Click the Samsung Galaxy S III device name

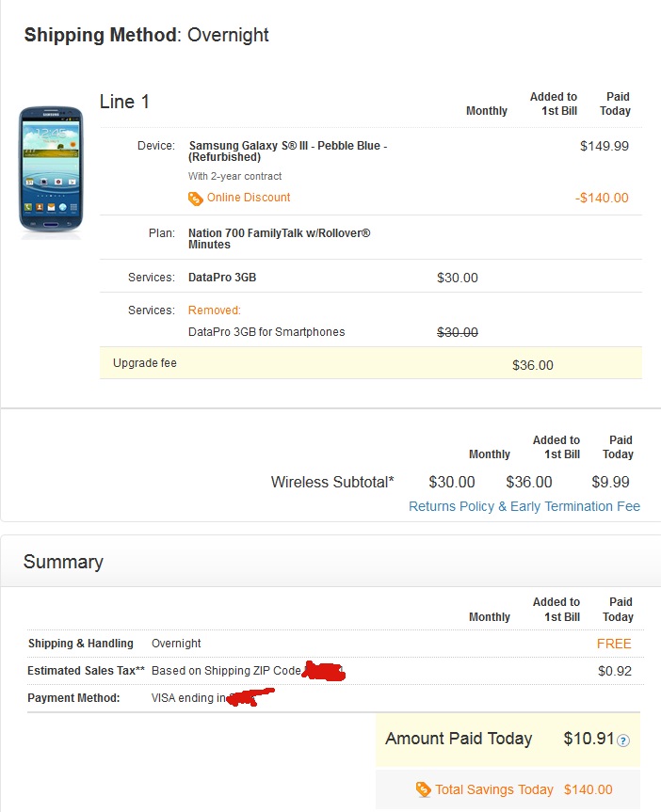point(288,151)
